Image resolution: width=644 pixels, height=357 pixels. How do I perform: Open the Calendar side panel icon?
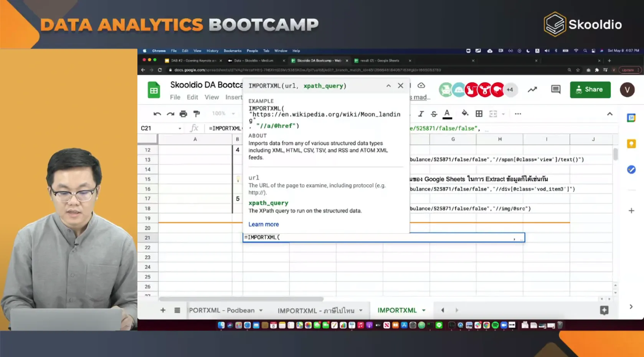tap(631, 118)
